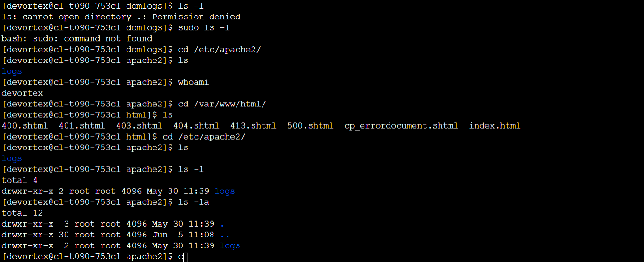Click the "ls -la" command text
This screenshot has width=644, height=262.
pos(193,202)
